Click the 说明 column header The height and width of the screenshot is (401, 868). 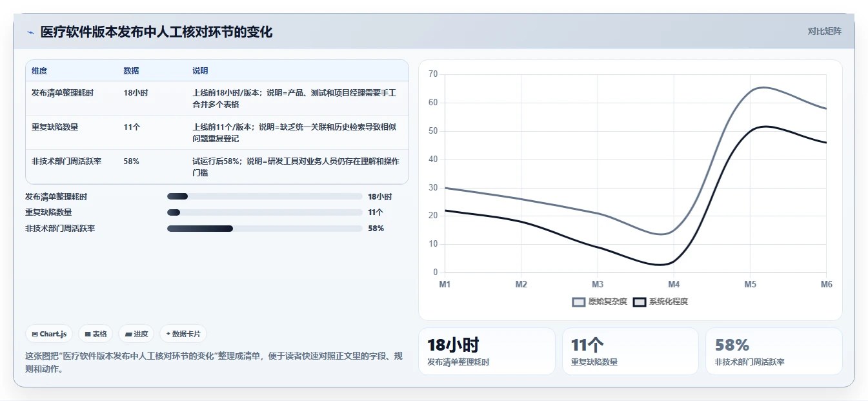200,71
